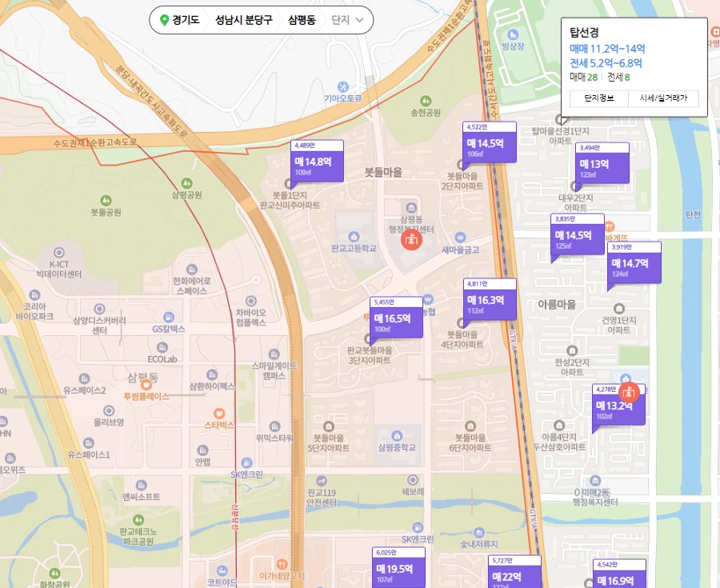
Task: Click the K-ICT 빅데이터센터 icon
Action: [58, 253]
